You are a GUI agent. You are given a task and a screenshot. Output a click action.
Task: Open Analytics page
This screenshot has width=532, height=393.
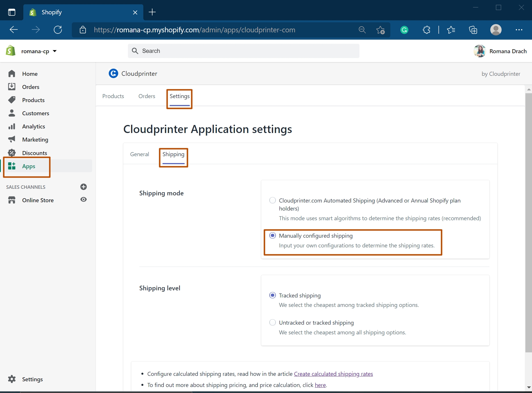[x=34, y=126]
